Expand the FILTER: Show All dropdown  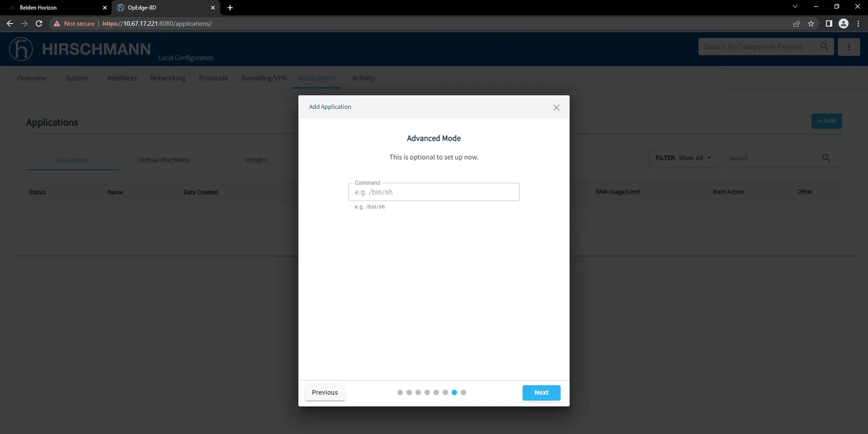click(683, 158)
